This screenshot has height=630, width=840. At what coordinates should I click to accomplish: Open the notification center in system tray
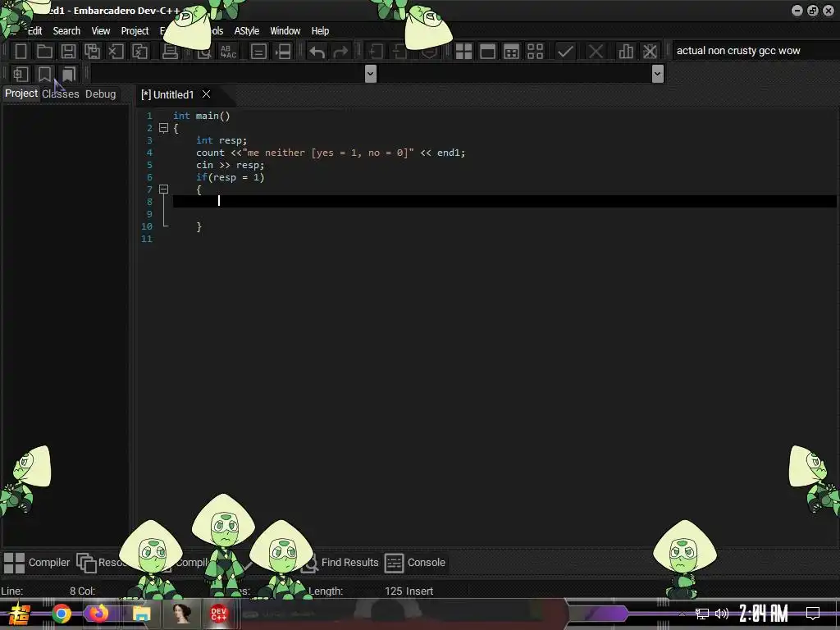pos(813,614)
